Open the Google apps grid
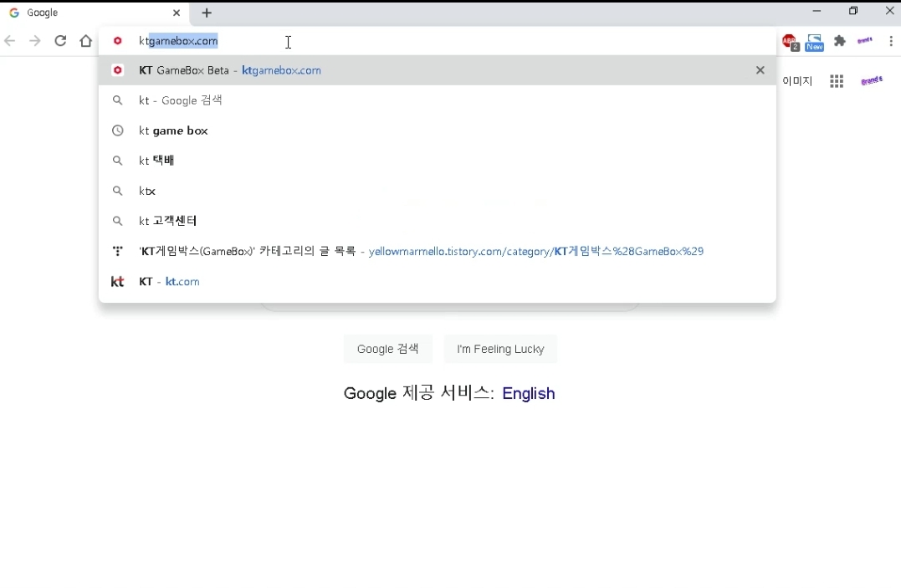 point(837,81)
